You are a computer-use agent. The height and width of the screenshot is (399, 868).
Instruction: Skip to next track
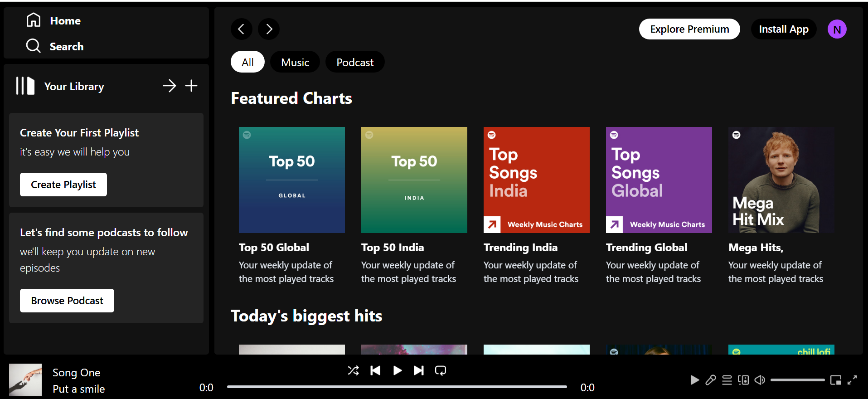click(419, 370)
